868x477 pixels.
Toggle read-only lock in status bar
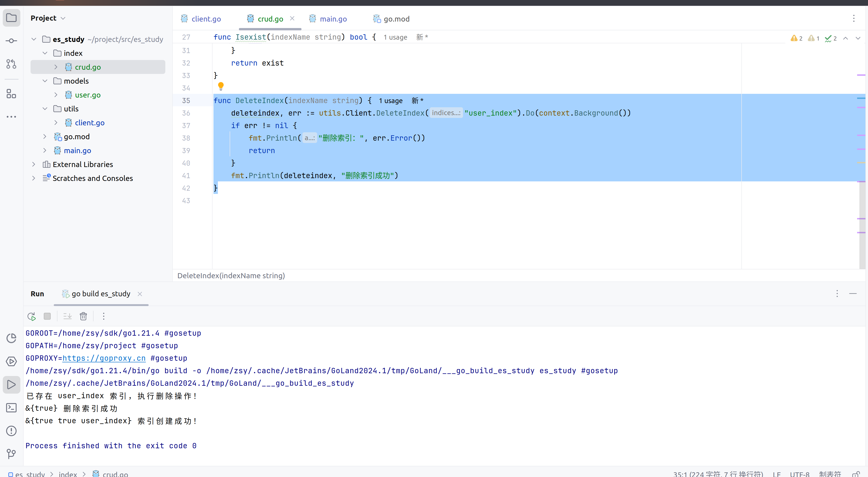(856, 474)
